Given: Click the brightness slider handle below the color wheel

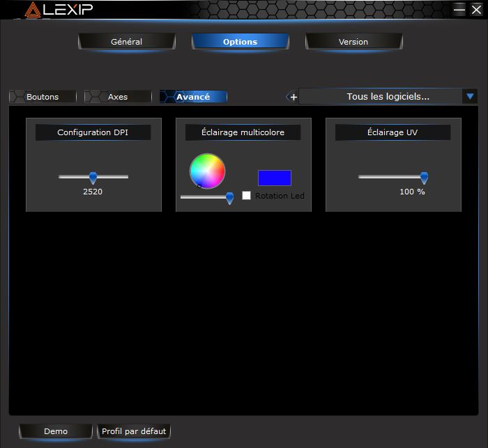Looking at the screenshot, I should click(x=229, y=199).
